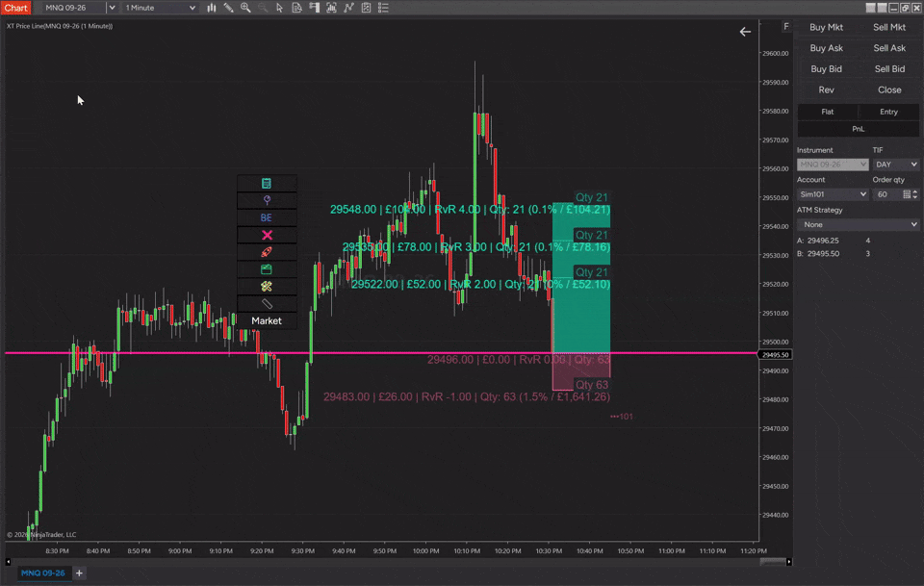Image resolution: width=924 pixels, height=586 pixels.
Task: Click the back arrow at chart top right
Action: click(x=745, y=32)
